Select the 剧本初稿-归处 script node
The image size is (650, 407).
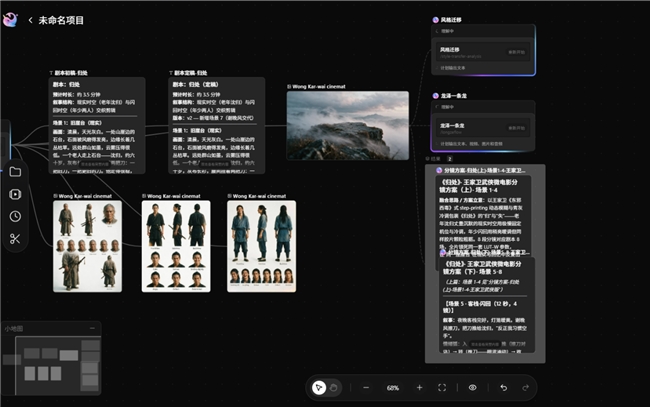[x=97, y=125]
